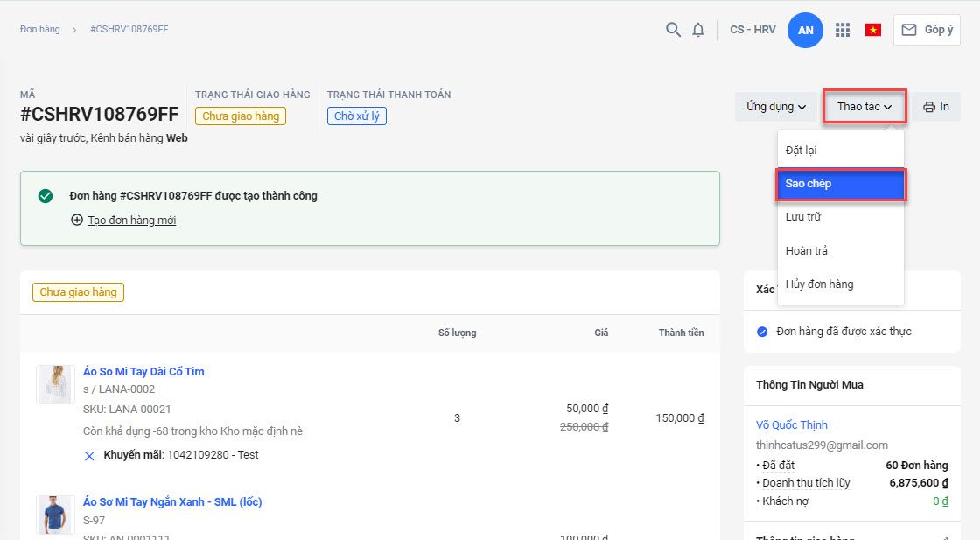Open the AN user avatar
The image size is (980, 540).
[x=805, y=30]
